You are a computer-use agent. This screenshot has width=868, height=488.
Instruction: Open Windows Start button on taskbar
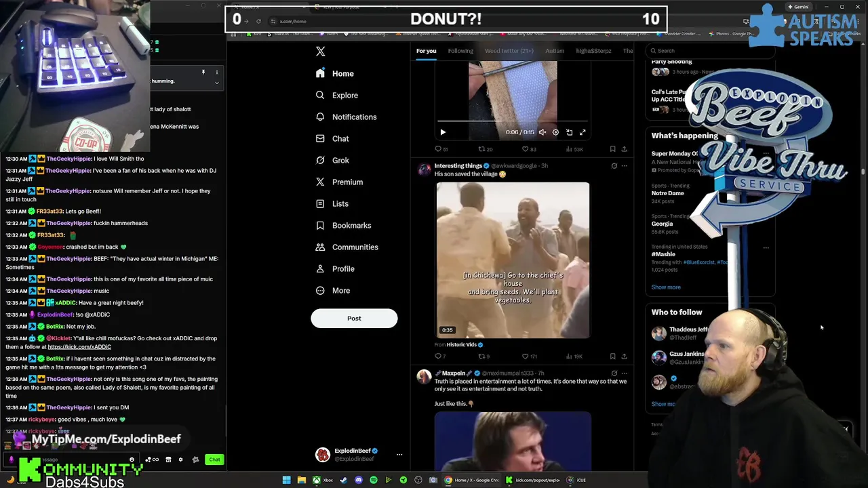tap(286, 480)
